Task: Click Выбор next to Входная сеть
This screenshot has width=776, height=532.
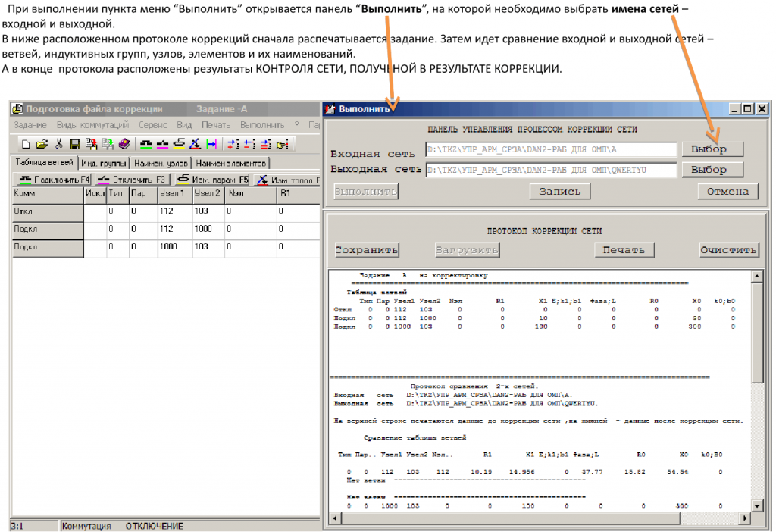Action: [712, 149]
